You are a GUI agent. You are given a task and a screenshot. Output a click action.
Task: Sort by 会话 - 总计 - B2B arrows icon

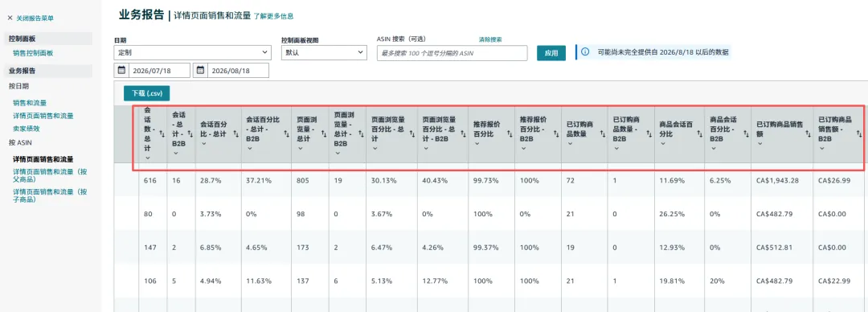pyautogui.click(x=190, y=133)
